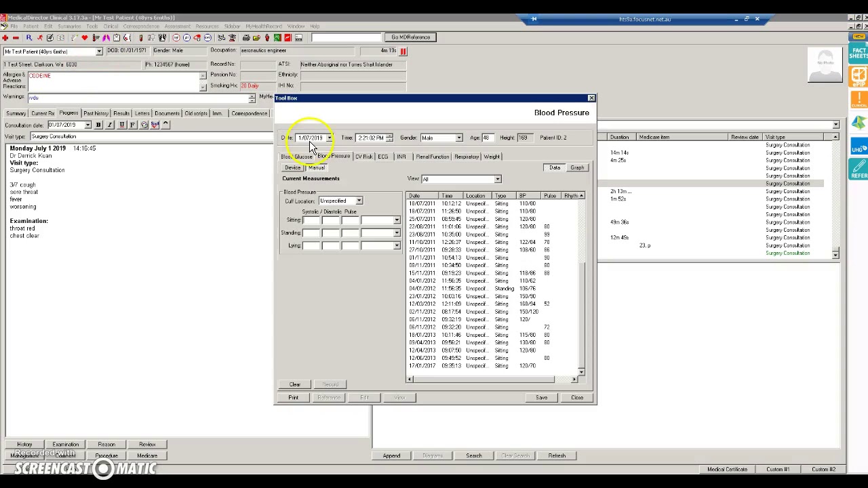The image size is (868, 488).
Task: Open the Gender dropdown in Tool Box
Action: click(458, 138)
